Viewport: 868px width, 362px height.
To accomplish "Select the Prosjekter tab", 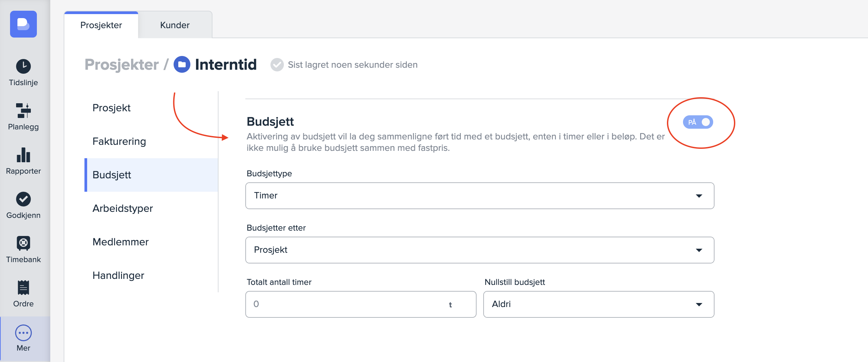I will point(101,25).
